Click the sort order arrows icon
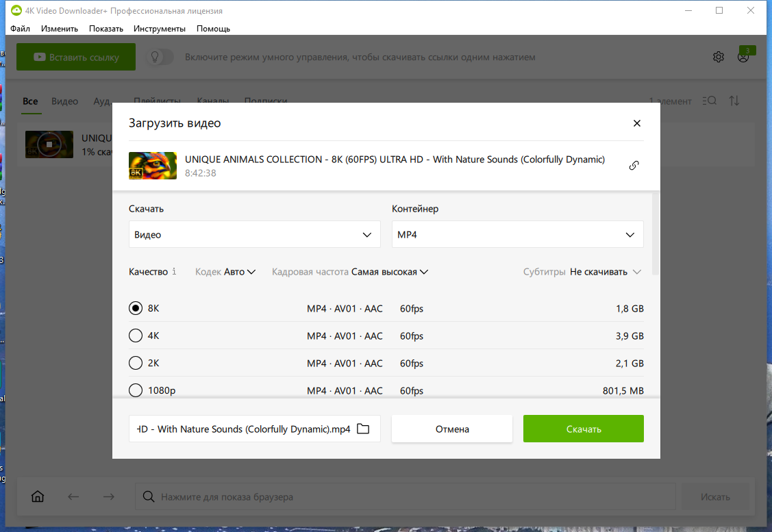 (734, 101)
